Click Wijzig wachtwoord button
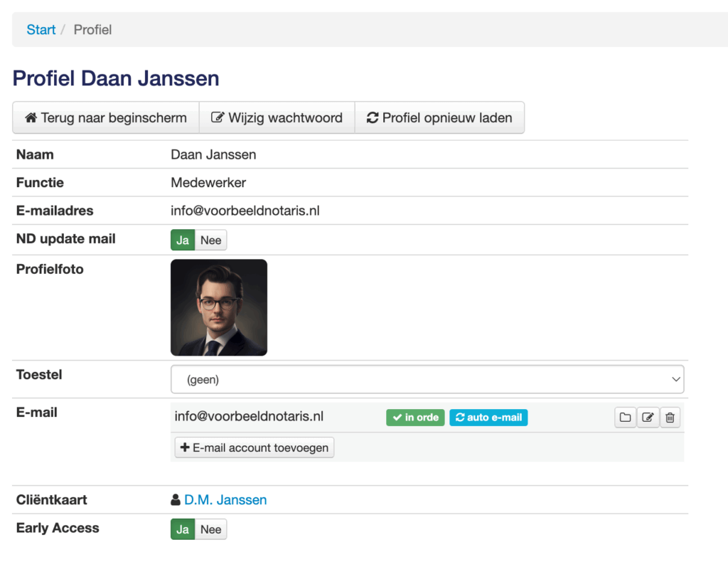Screen dimensions: 728x562 277,118
